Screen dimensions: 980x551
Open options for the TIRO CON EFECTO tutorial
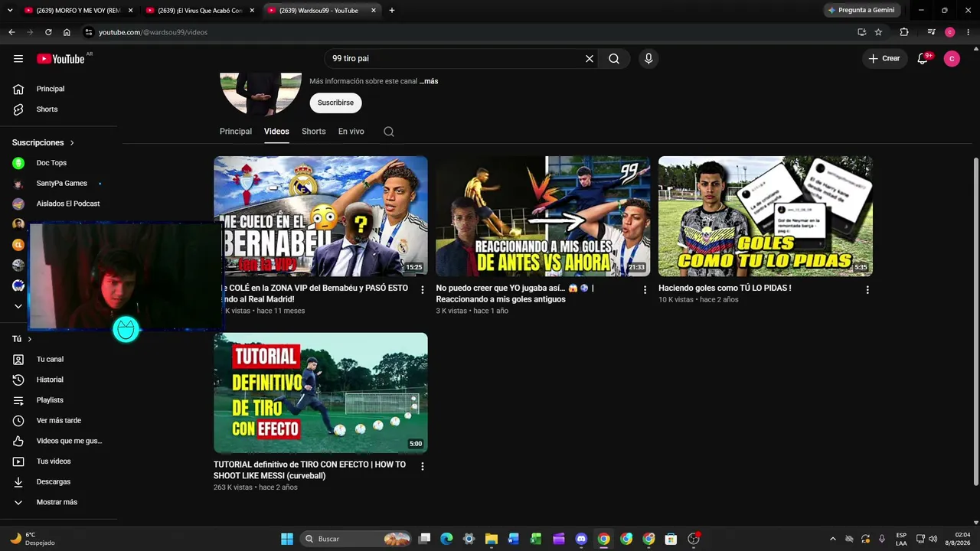pyautogui.click(x=423, y=466)
